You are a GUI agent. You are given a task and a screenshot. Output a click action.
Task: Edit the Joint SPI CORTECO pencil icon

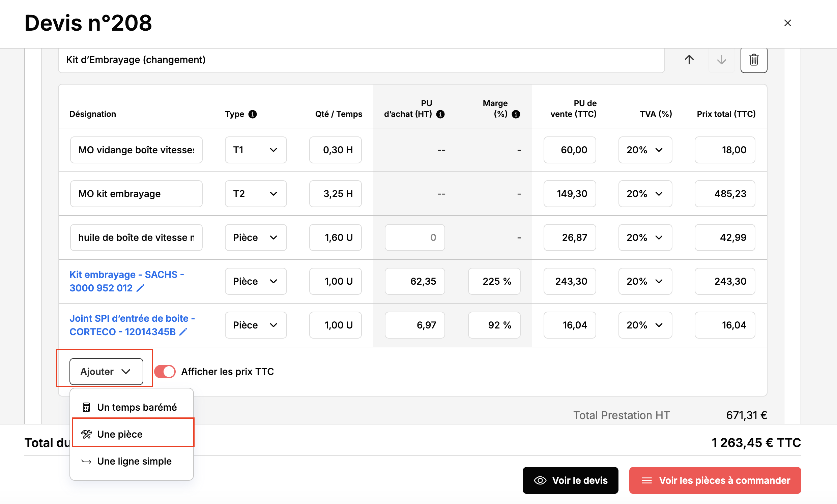[183, 332]
